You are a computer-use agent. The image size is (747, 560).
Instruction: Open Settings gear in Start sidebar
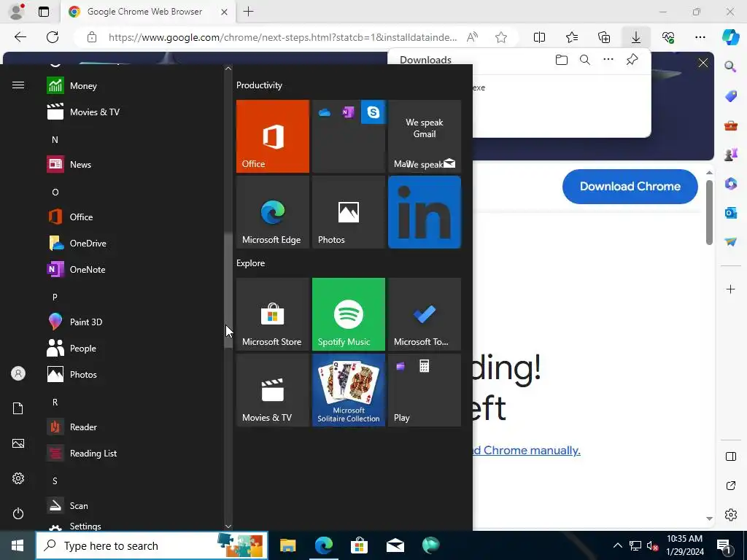[x=18, y=478]
